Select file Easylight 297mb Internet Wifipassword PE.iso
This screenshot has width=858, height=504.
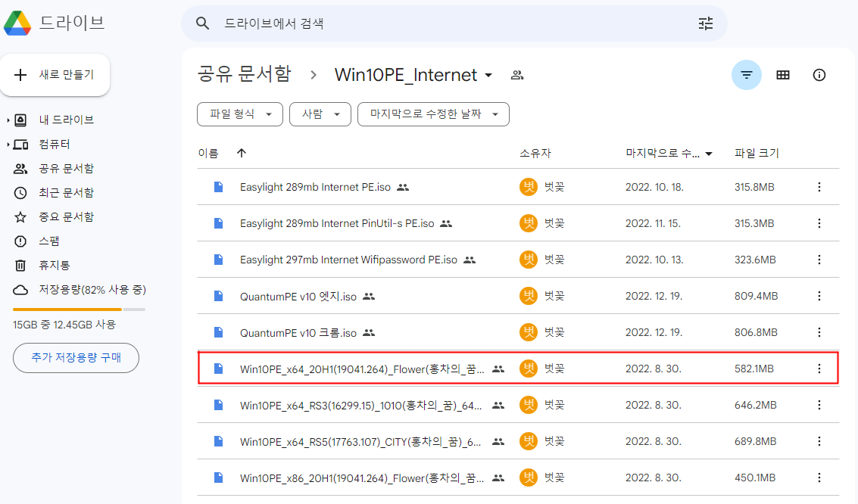coord(348,260)
